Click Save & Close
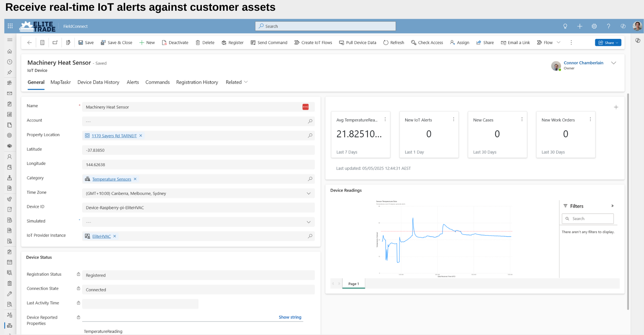The width and height of the screenshot is (644, 335). pyautogui.click(x=116, y=43)
